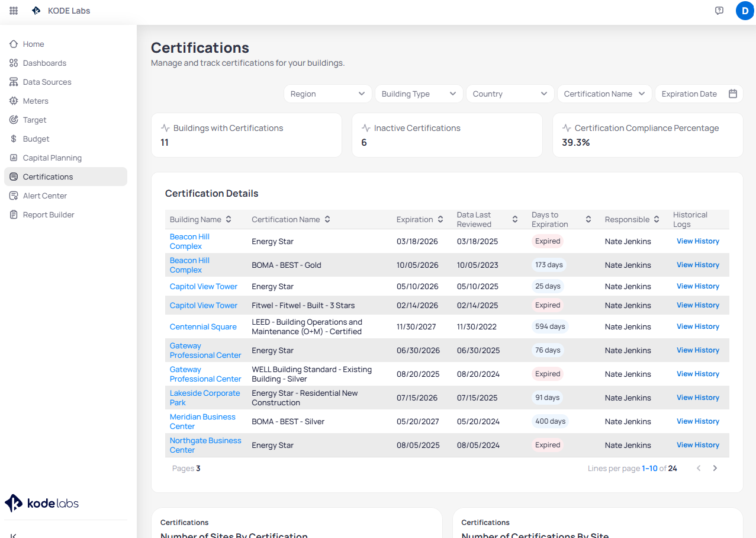Open the Expiration Date picker field

(x=699, y=94)
